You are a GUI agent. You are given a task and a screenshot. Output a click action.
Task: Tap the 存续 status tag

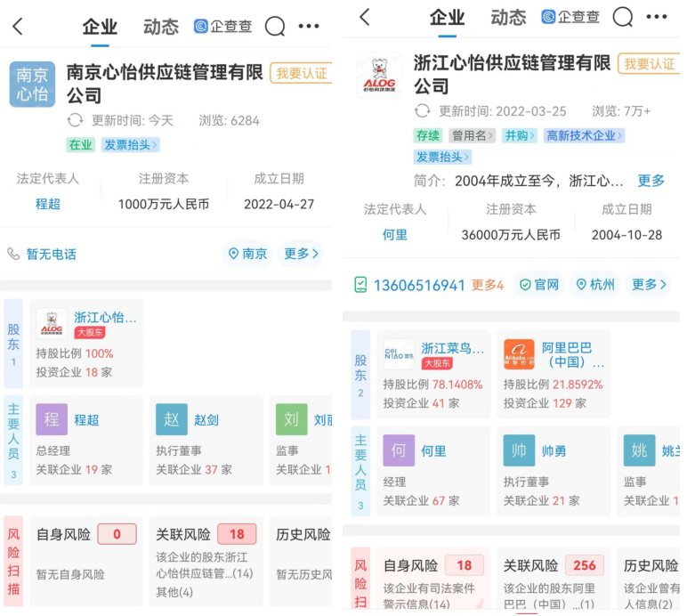point(428,135)
